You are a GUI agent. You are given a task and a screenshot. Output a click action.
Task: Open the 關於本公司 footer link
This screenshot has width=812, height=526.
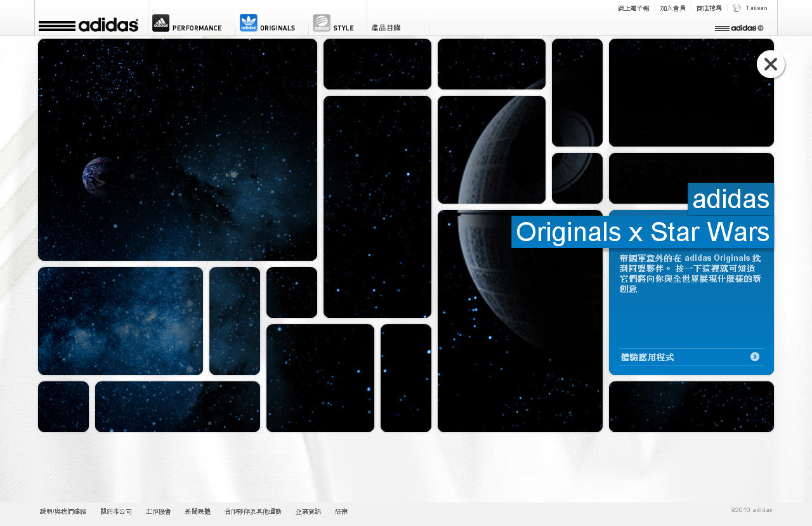click(116, 511)
